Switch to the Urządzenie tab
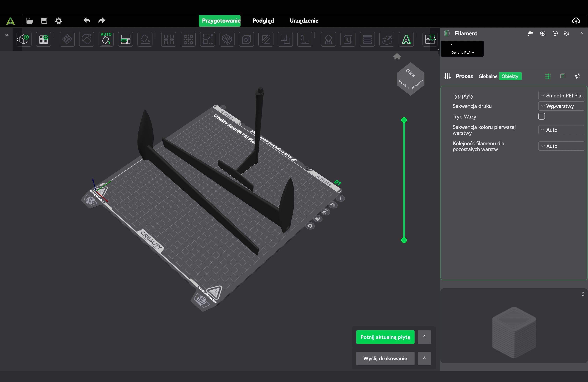 point(304,21)
